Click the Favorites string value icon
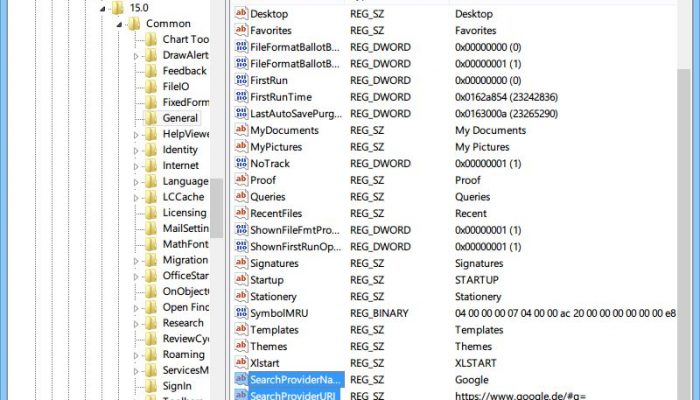This screenshot has width=700, height=400. point(241,30)
